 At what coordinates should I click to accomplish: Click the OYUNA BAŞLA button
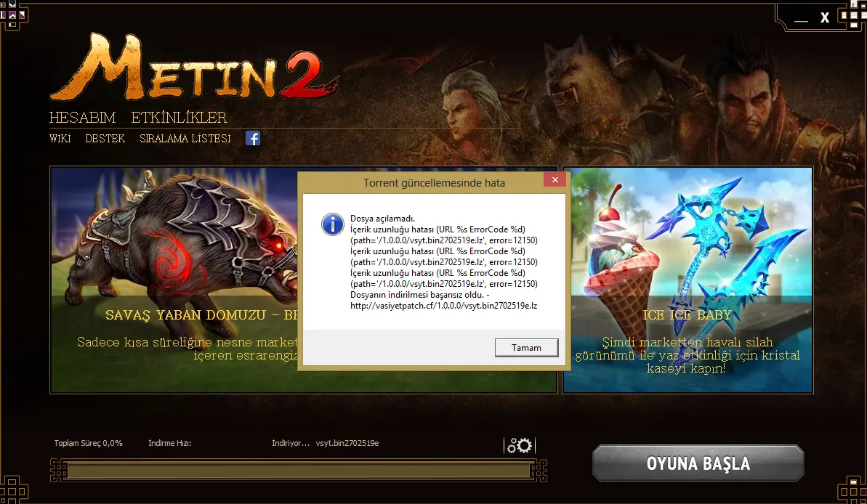coord(698,463)
